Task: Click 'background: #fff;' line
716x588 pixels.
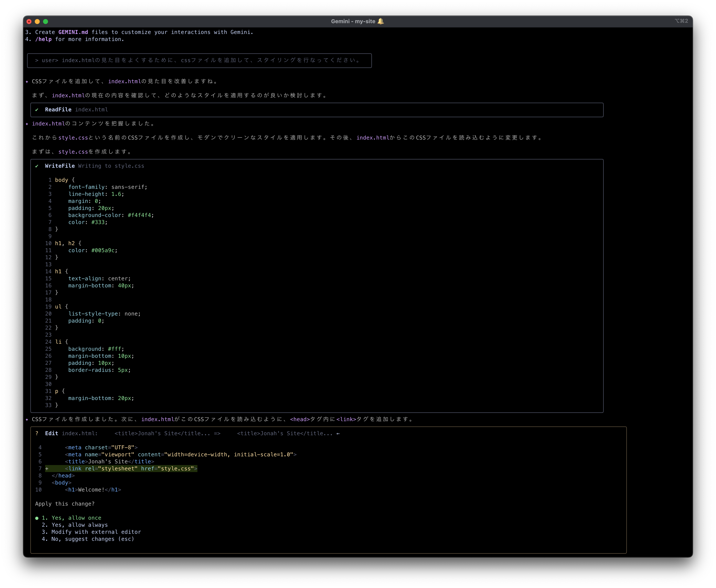Action: point(96,349)
